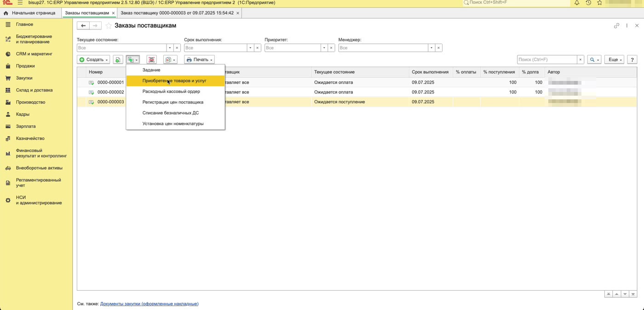644x310 pixels.
Task: Open the three-dot form options menu
Action: (x=627, y=26)
